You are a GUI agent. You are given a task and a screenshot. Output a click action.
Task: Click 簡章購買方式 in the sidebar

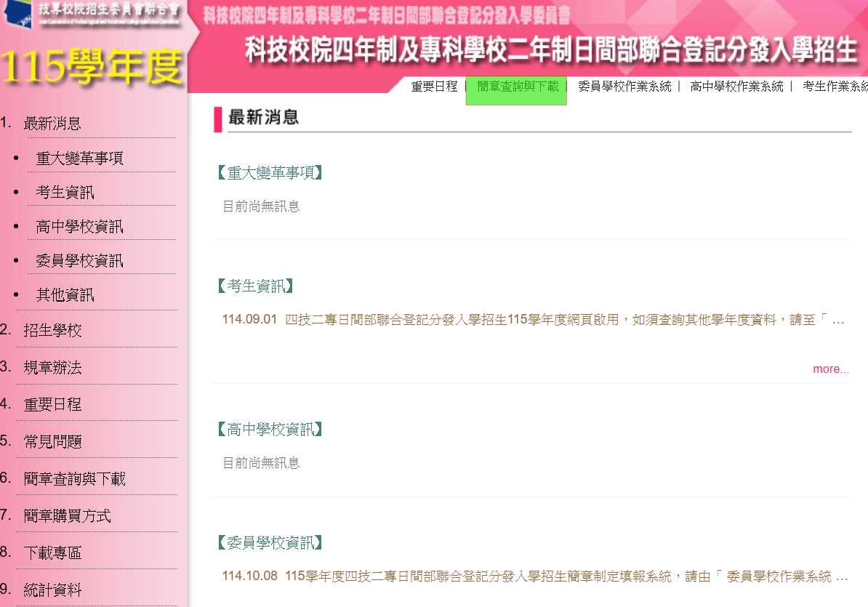(x=67, y=516)
